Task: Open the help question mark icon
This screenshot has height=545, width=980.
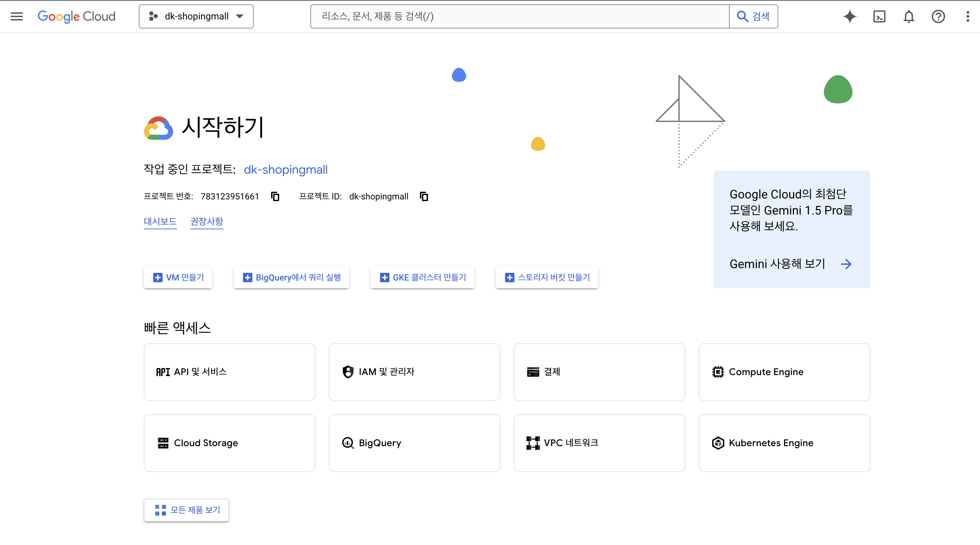Action: click(938, 16)
